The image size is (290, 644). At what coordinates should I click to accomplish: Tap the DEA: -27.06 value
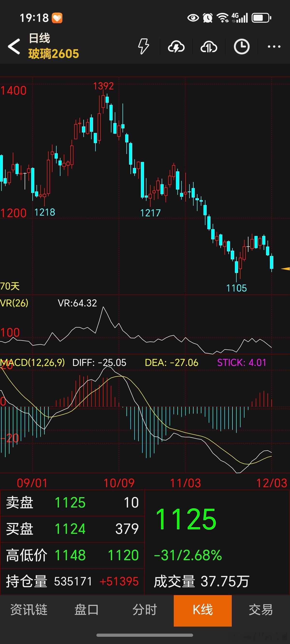(172, 363)
